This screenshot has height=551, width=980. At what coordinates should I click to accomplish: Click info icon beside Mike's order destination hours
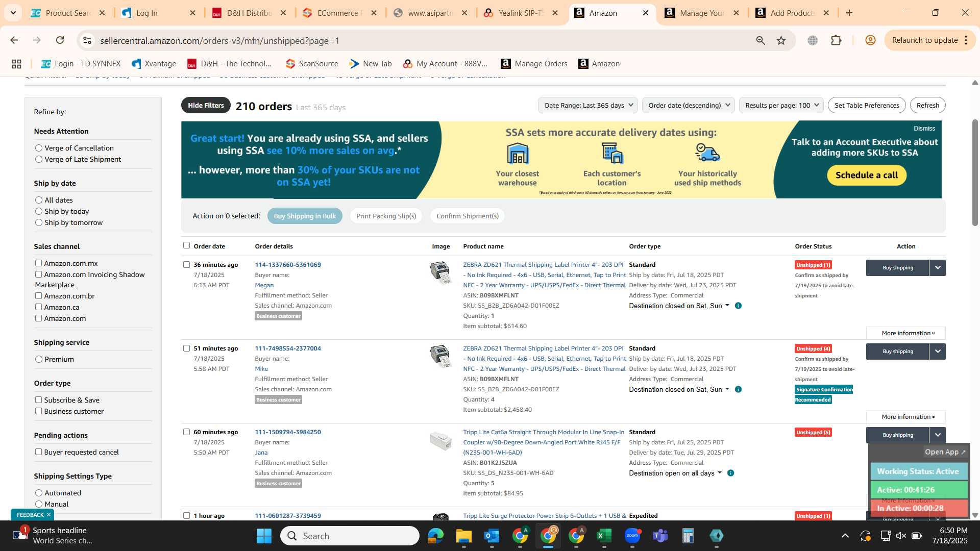[738, 389]
